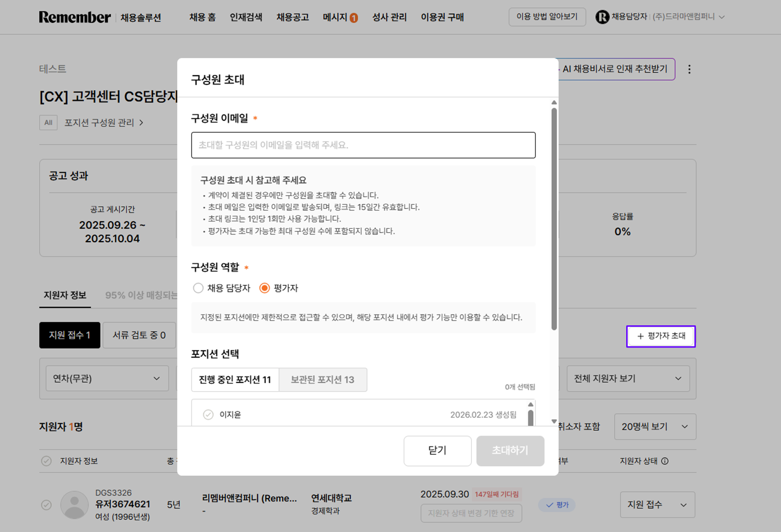Click the info icon beside 지원자 상태
The image size is (781, 532).
point(665,461)
